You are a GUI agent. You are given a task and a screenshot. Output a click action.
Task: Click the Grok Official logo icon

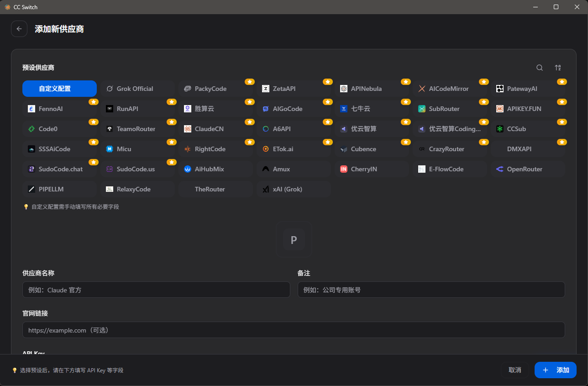[x=110, y=89]
